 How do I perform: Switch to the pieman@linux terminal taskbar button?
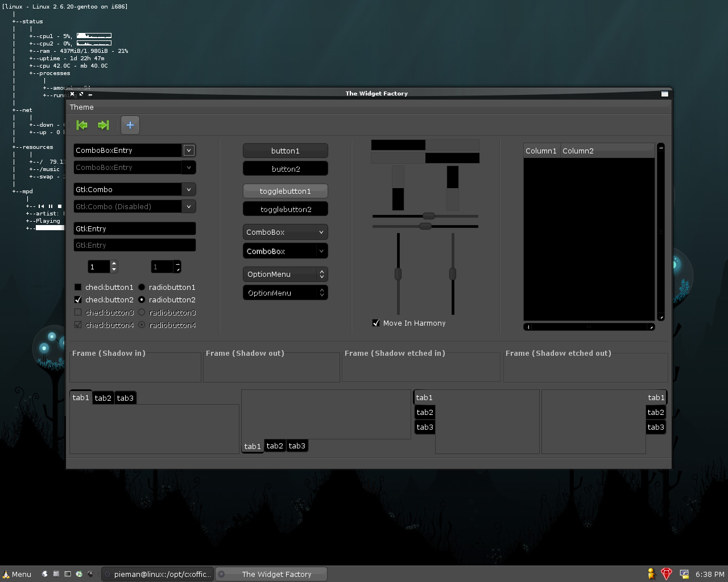[x=158, y=574]
